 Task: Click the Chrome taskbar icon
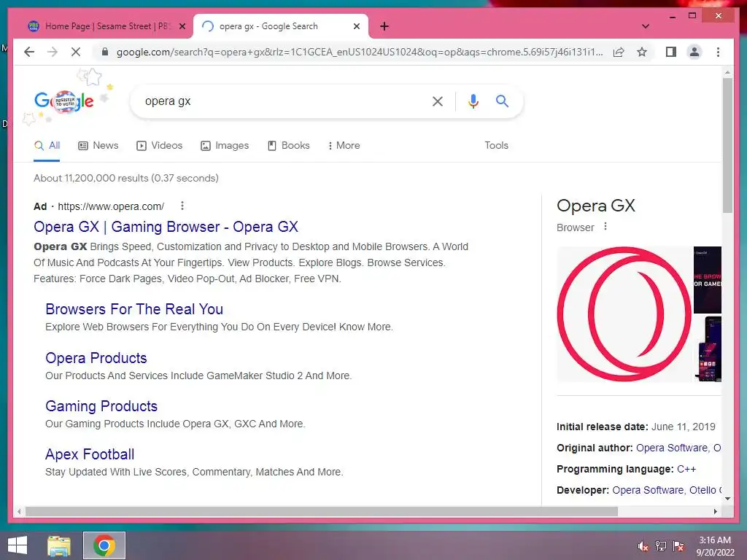tap(104, 545)
